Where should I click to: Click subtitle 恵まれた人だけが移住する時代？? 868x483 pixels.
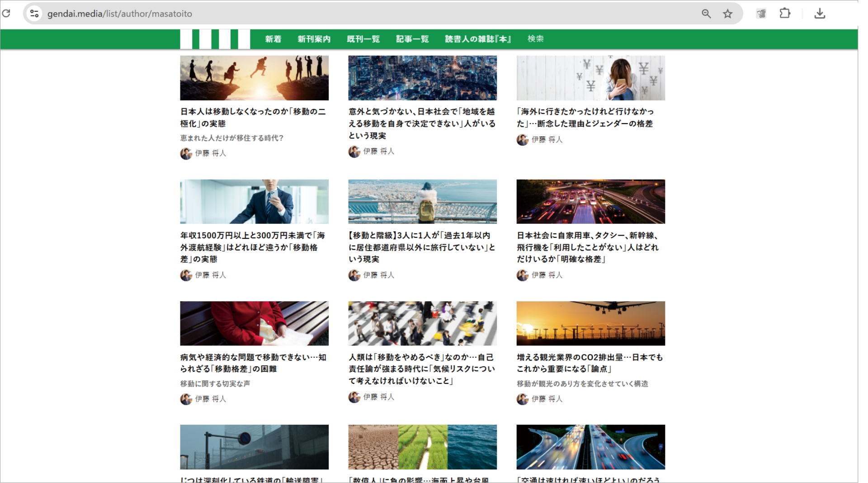(x=232, y=138)
